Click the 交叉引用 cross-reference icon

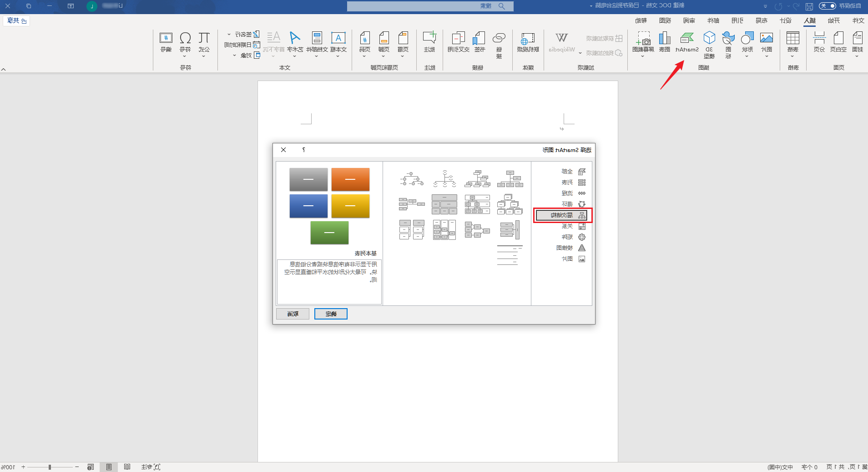coord(458,42)
